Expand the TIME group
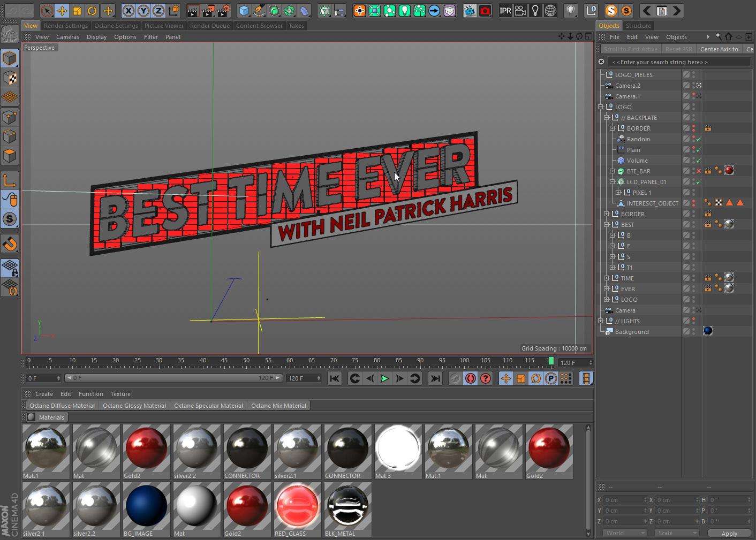Viewport: 756px width, 540px height. (x=607, y=278)
